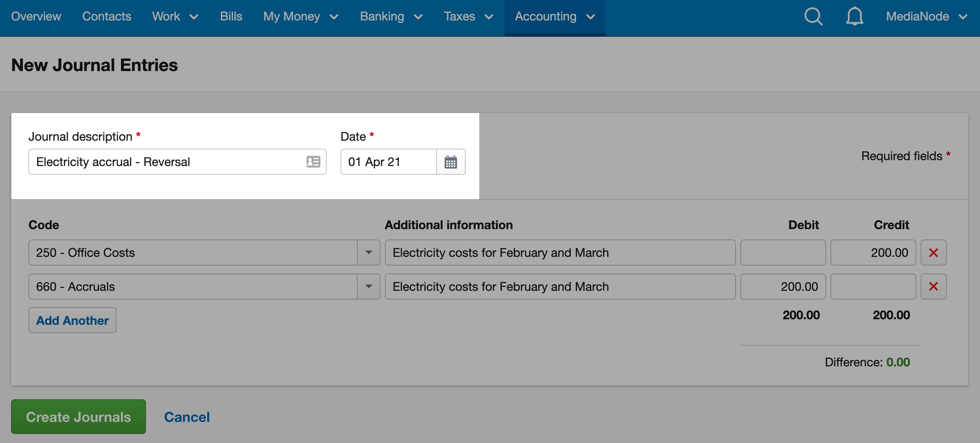Click the Accruals credit amount field
980x443 pixels.
pyautogui.click(x=873, y=286)
